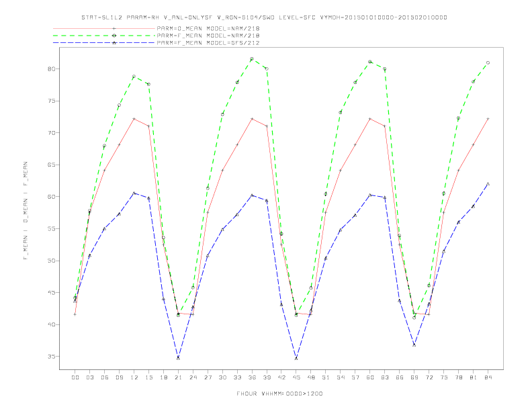Click x-axis tick label 84

pos(488,377)
